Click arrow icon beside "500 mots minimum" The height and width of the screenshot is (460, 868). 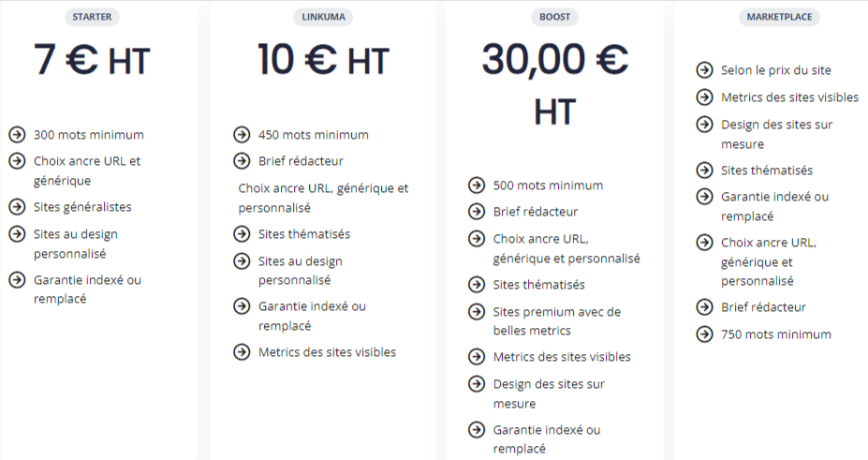coord(476,185)
